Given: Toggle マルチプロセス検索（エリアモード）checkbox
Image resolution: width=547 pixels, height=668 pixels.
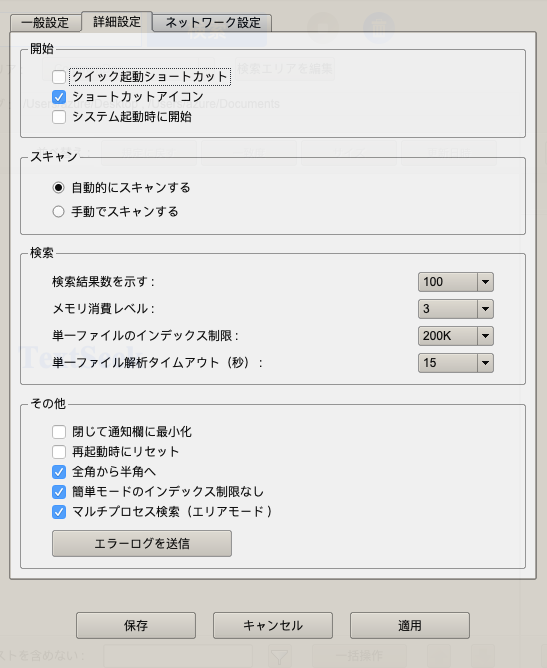Looking at the screenshot, I should click(x=59, y=512).
